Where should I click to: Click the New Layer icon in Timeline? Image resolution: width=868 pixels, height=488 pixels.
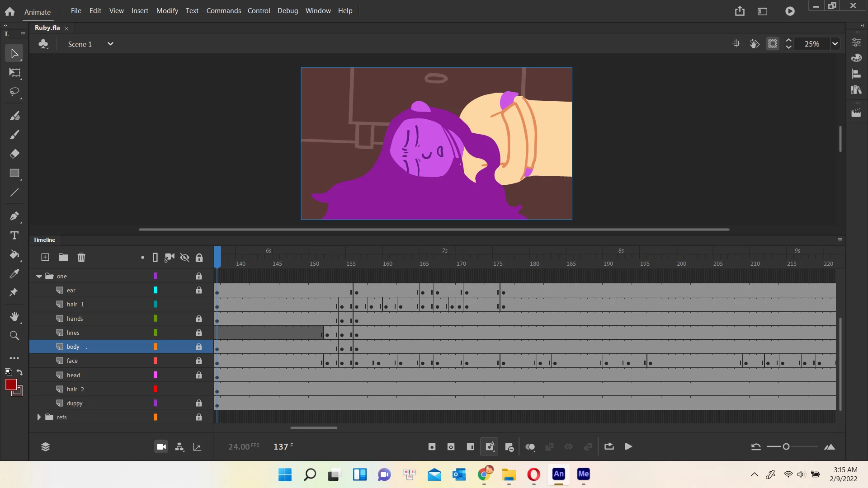45,258
